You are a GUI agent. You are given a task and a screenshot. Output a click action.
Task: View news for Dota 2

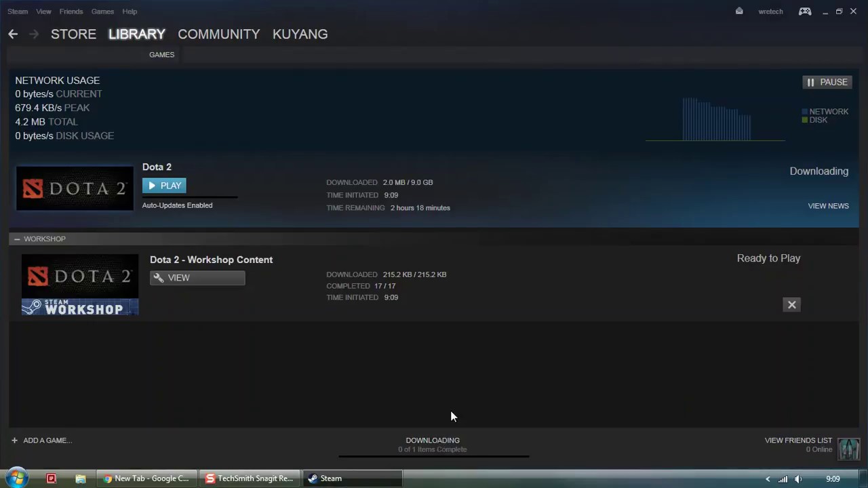click(x=828, y=206)
